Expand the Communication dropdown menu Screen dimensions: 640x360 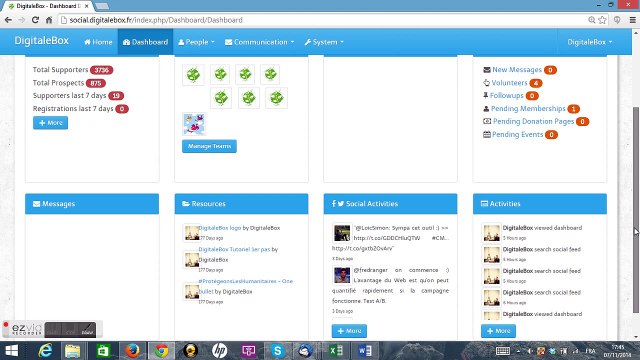coord(260,42)
